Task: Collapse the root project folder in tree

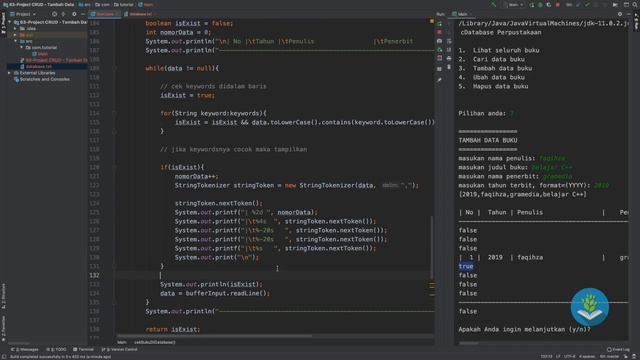Action: pyautogui.click(x=10, y=22)
